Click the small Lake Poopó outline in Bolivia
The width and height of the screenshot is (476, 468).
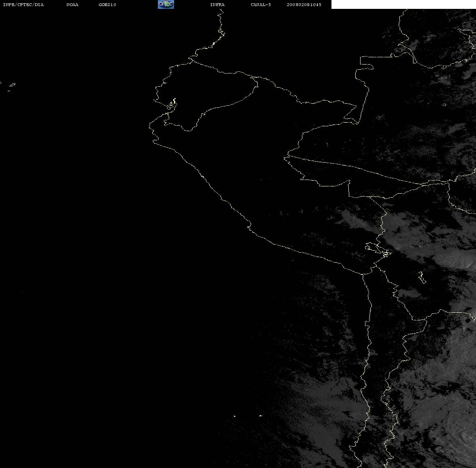(422, 277)
